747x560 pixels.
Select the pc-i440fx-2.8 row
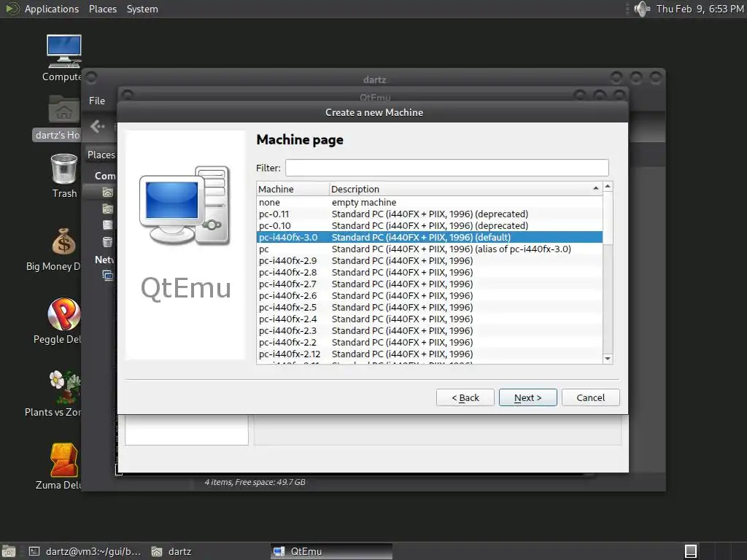click(x=429, y=273)
